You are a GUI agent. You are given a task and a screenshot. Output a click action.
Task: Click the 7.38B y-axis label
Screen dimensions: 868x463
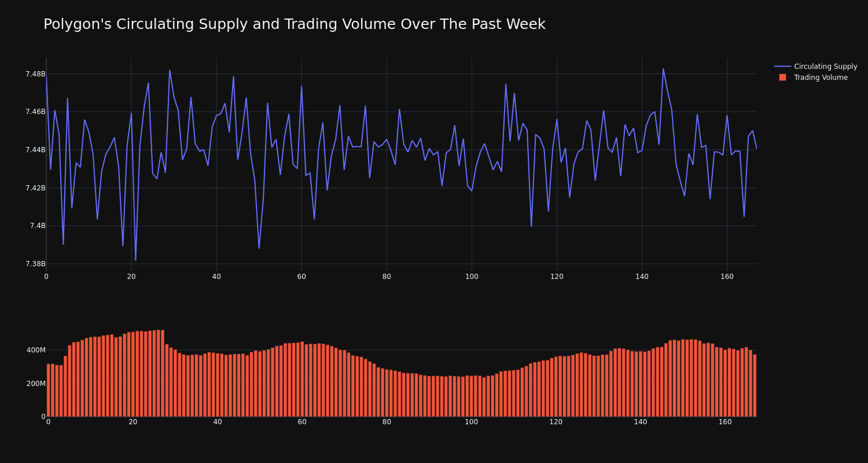click(35, 264)
